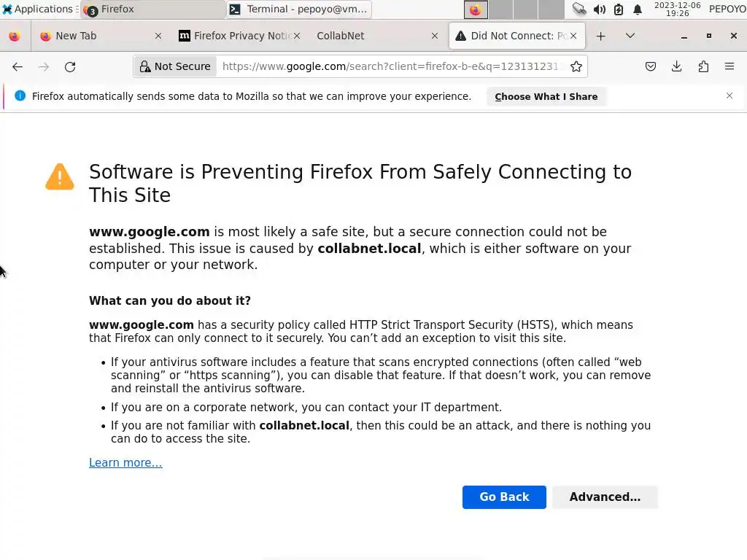The image size is (747, 560).
Task: Open the Extensions puzzle icon
Action: pyautogui.click(x=703, y=66)
